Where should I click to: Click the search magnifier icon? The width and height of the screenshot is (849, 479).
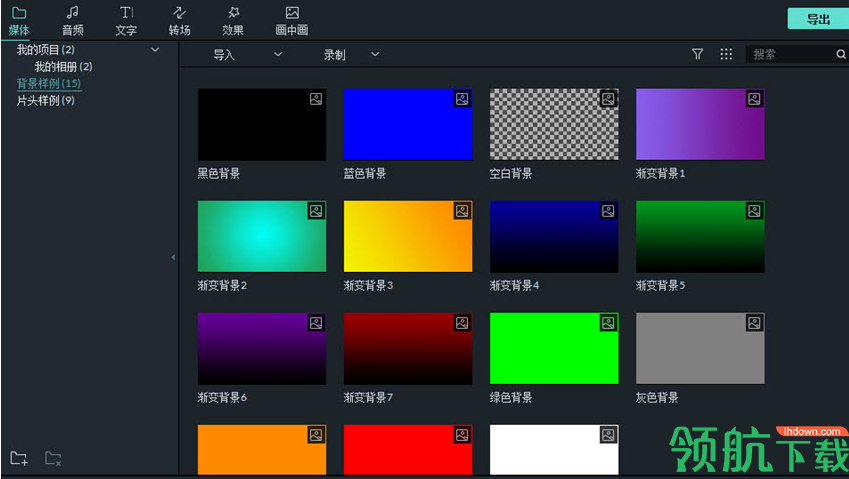pyautogui.click(x=841, y=54)
